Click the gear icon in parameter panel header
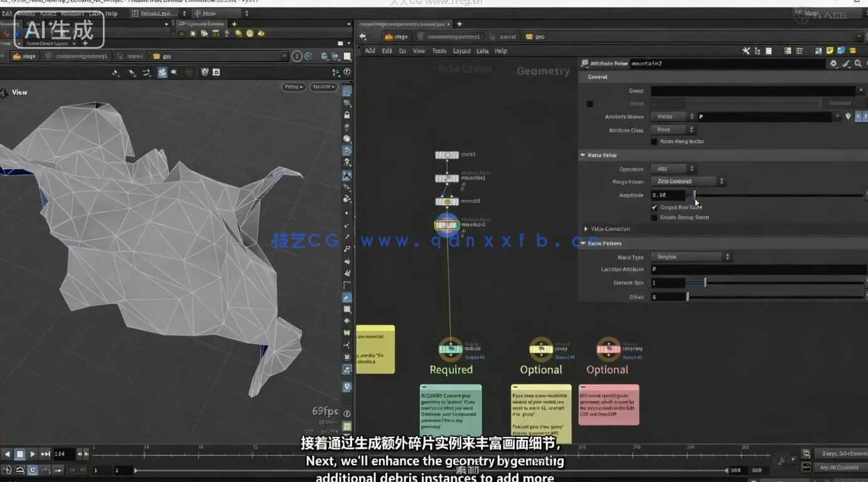This screenshot has height=482, width=868. (833, 63)
